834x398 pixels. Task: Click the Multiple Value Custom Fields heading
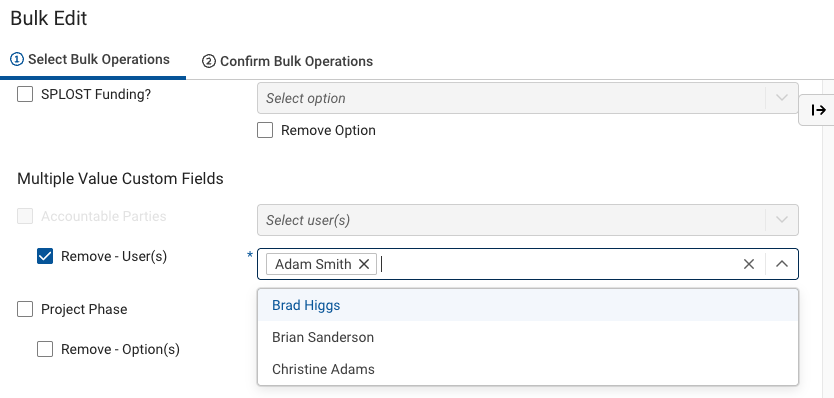point(120,179)
